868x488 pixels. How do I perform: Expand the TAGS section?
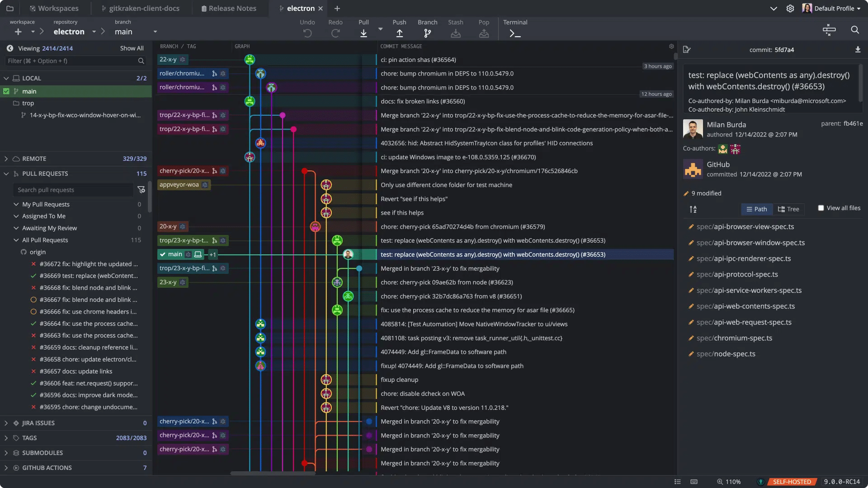pos(6,437)
